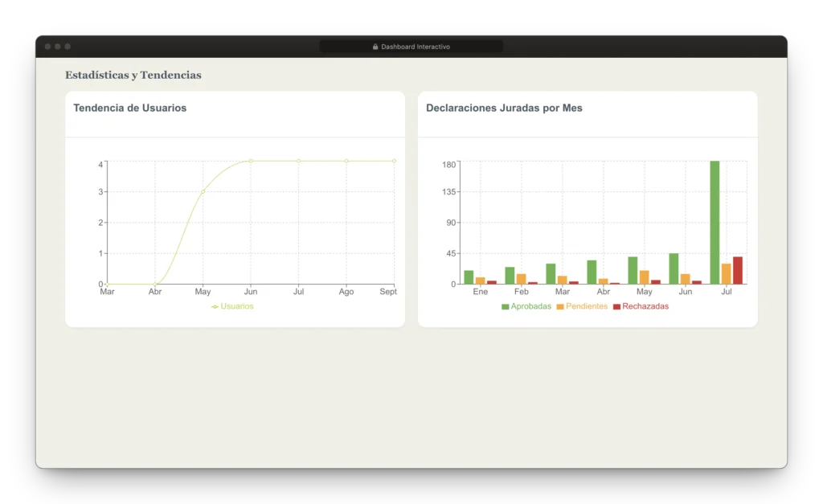823x504 pixels.
Task: Click the green Feb Aprobadas bar
Action: click(510, 276)
